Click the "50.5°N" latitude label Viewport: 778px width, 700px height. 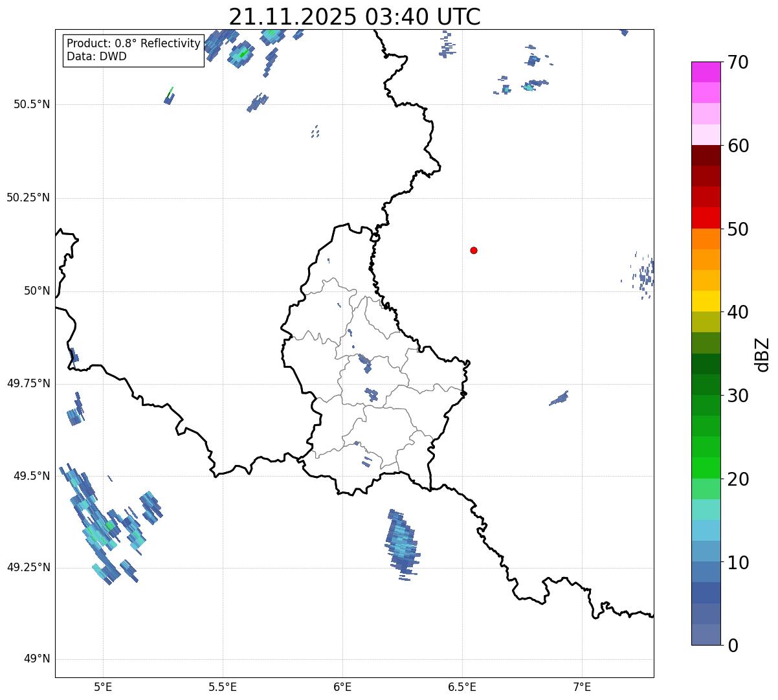tap(32, 104)
